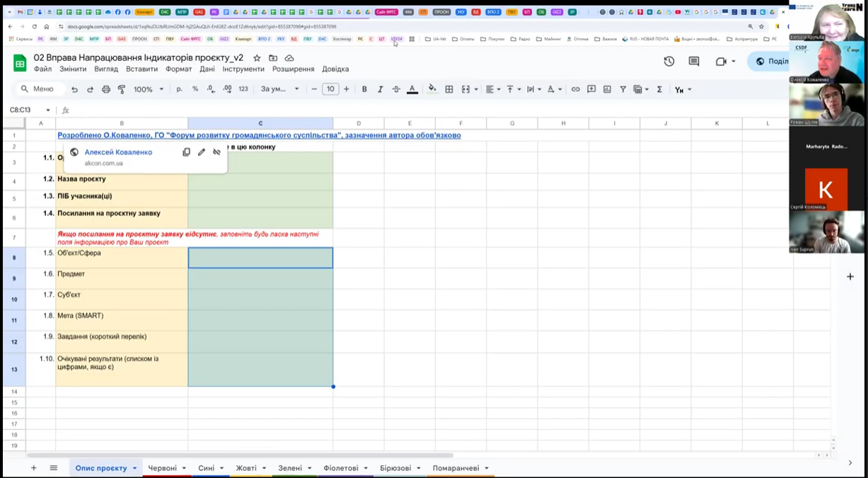Open the Дані menu
The width and height of the screenshot is (868, 478).
pos(207,69)
